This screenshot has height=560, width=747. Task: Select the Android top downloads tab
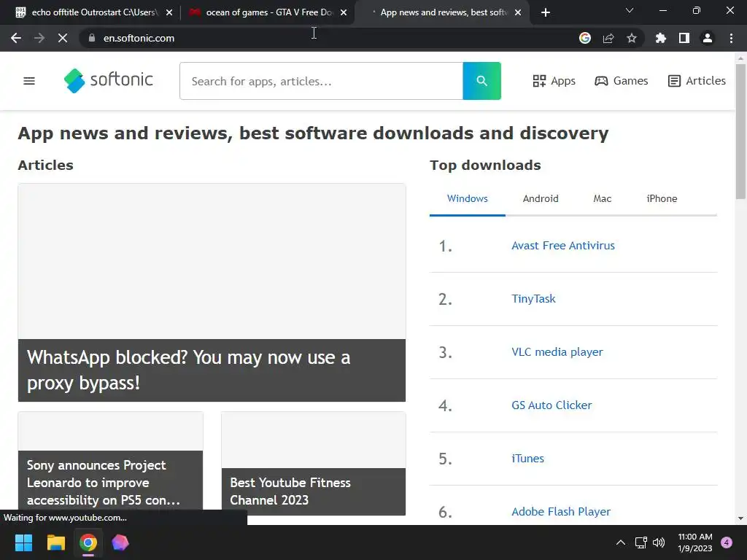pos(541,198)
